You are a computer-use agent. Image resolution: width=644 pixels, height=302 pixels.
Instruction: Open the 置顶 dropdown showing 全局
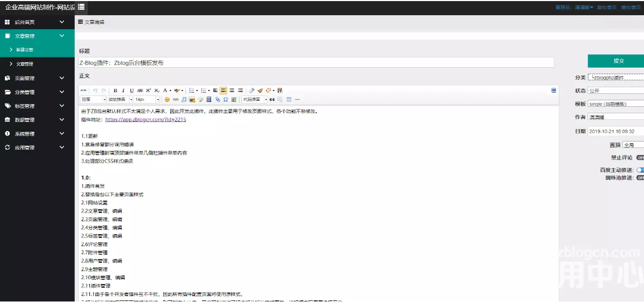click(633, 145)
